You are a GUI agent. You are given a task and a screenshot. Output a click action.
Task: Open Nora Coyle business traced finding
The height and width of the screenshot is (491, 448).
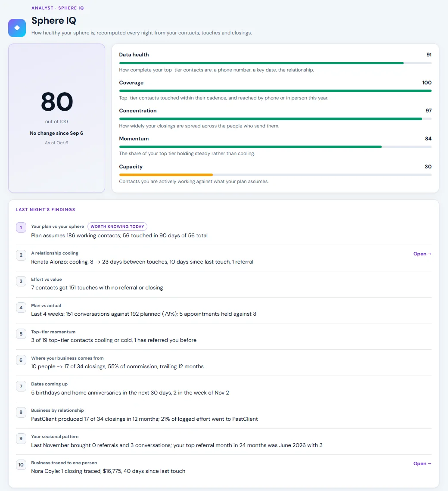coord(422,463)
